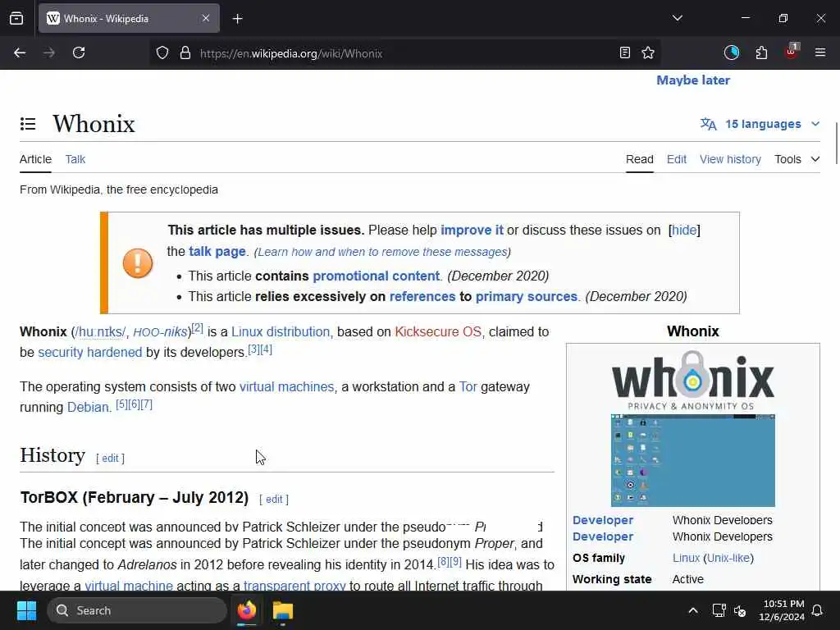Screen dimensions: 840x630
Task: Open the Linux link in infobox
Action: [x=687, y=558]
